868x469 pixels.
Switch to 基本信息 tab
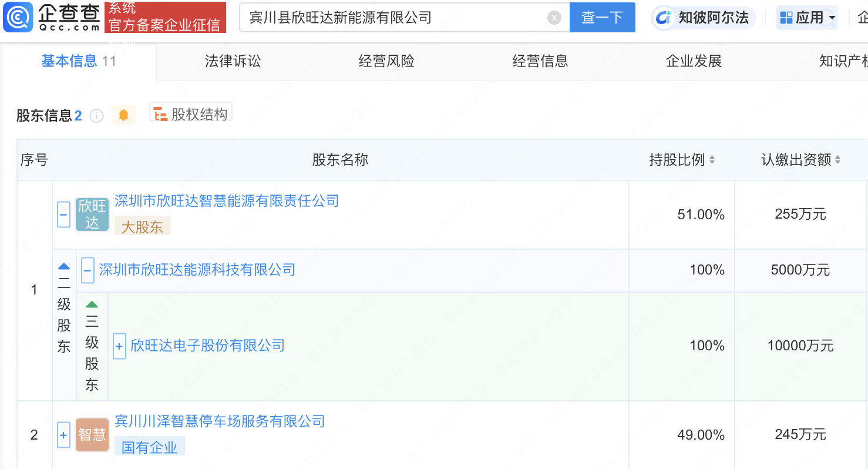[x=78, y=61]
